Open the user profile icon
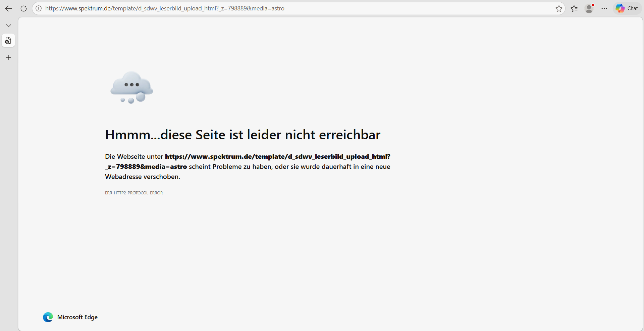Viewport: 644px width, 331px height. click(589, 8)
